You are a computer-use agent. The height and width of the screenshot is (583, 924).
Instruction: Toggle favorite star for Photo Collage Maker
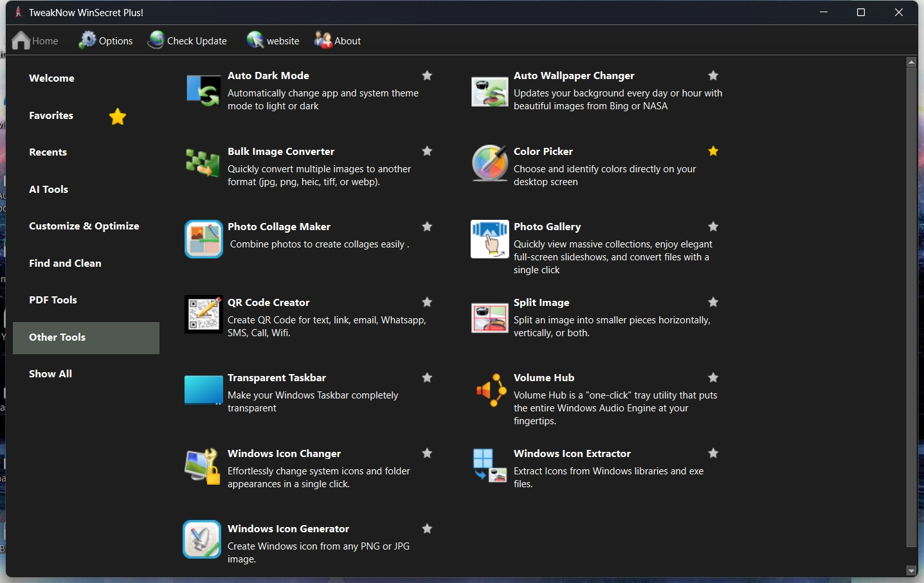tap(427, 226)
